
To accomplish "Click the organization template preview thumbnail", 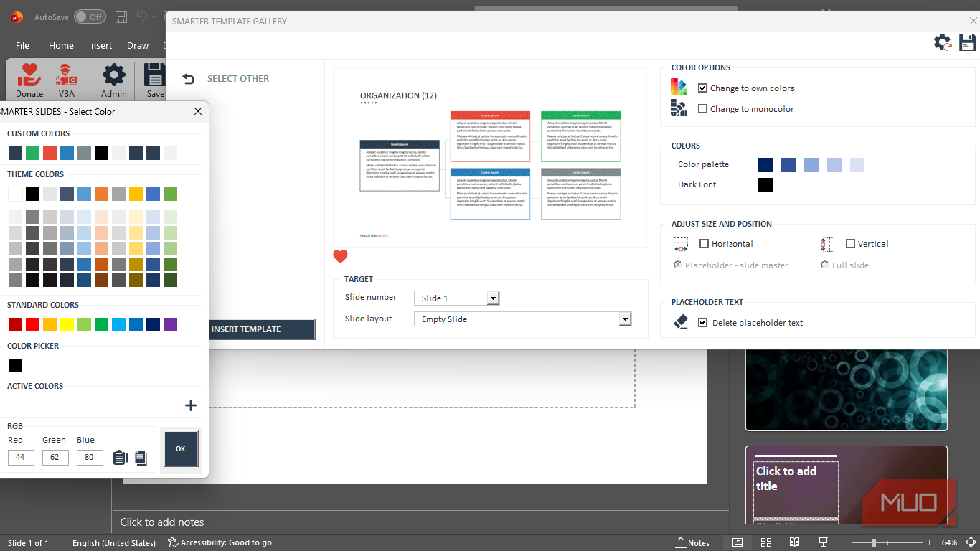I will pyautogui.click(x=490, y=158).
